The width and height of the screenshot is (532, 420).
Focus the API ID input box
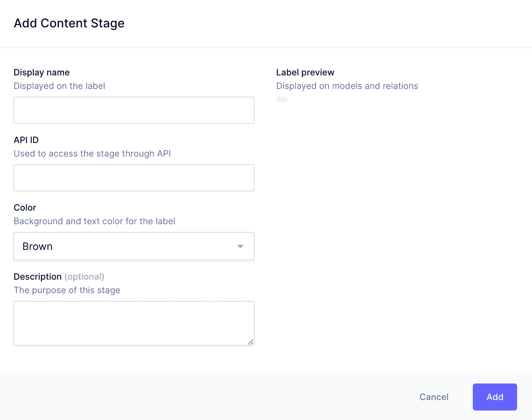(x=134, y=178)
